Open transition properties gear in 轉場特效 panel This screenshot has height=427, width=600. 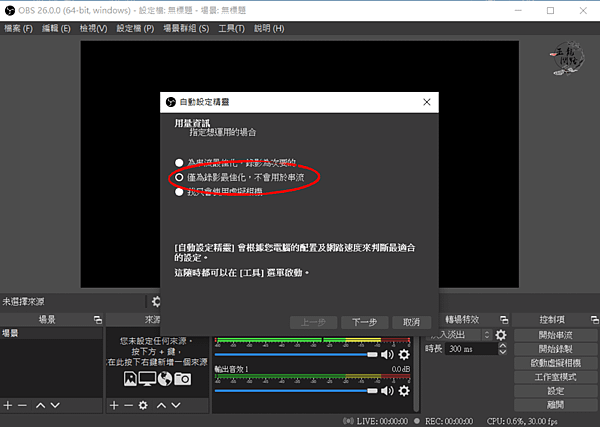501,335
